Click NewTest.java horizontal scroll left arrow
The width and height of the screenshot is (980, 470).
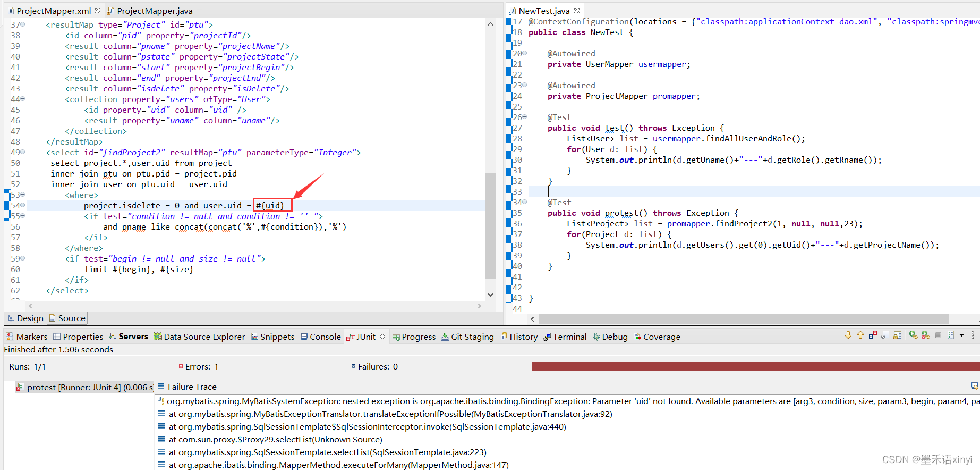(x=533, y=319)
